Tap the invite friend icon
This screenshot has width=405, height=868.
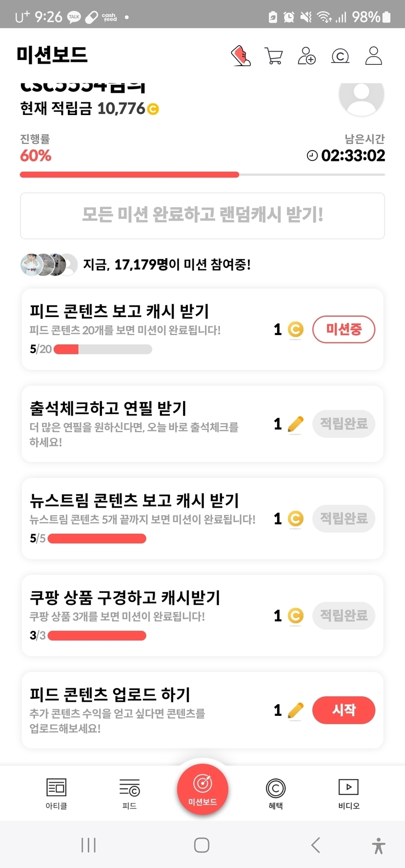306,56
